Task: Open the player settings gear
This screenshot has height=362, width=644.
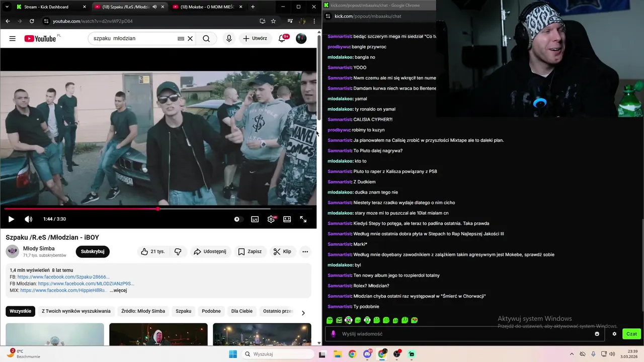Action: point(271,219)
